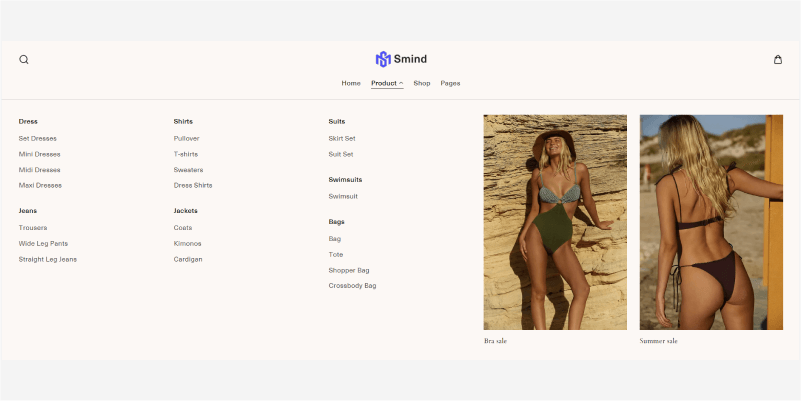The image size is (801, 401).
Task: Click the Smind logo
Action: (x=401, y=59)
